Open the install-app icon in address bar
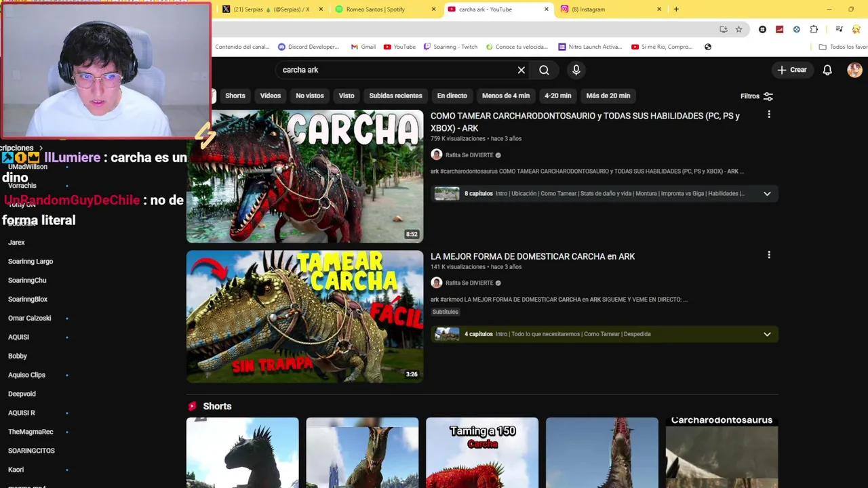This screenshot has height=488, width=868. tap(724, 29)
